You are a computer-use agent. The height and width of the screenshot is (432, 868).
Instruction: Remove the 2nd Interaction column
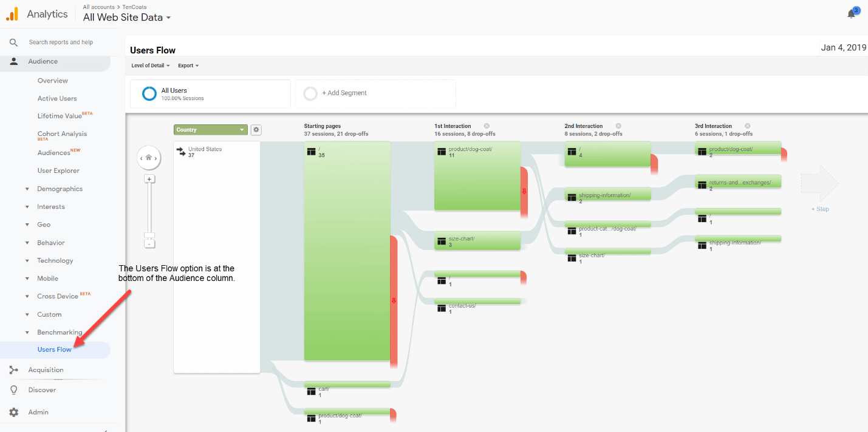pos(618,126)
